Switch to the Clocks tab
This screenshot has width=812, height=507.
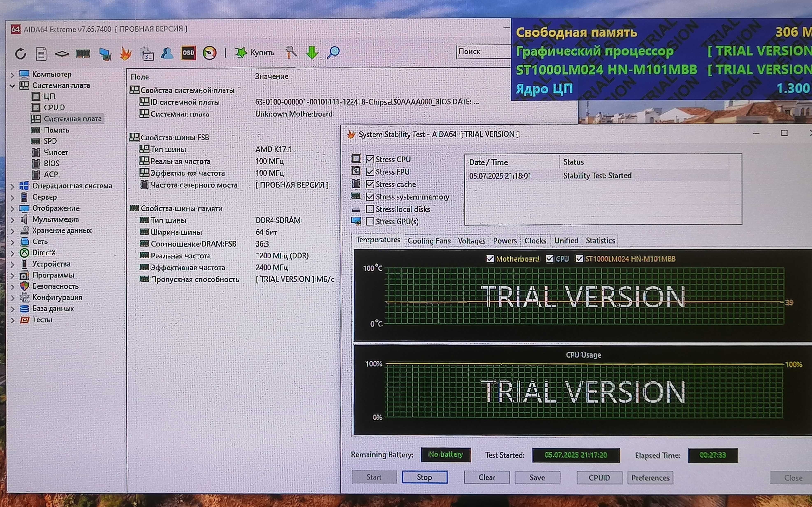535,241
